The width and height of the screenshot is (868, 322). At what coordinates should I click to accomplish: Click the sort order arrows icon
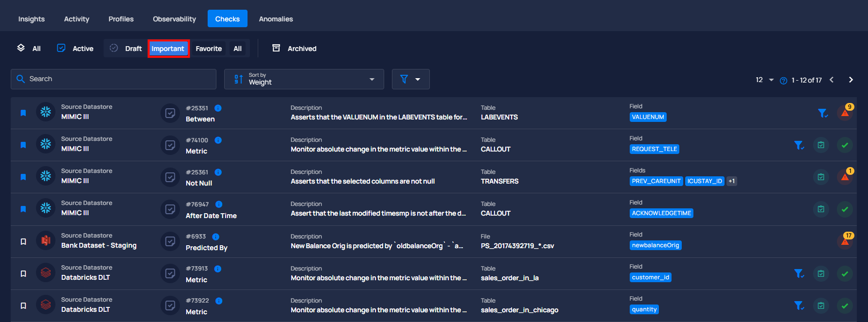coord(238,79)
